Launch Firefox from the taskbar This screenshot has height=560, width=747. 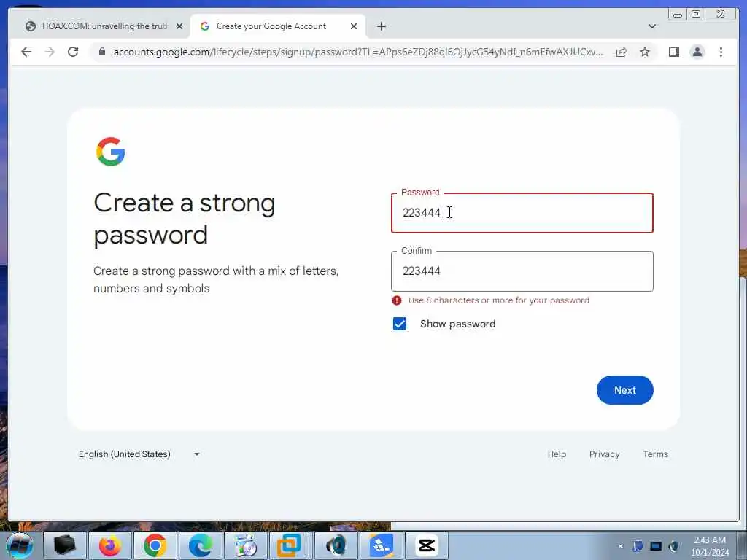click(x=109, y=545)
